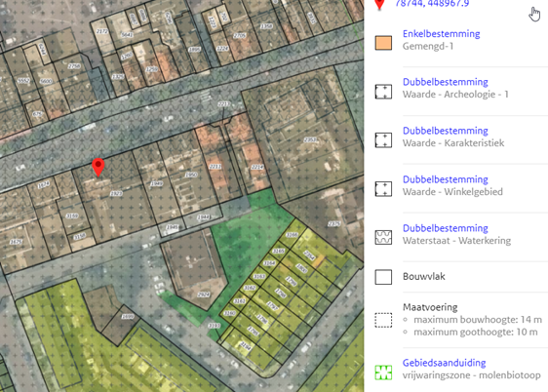
Task: Click the orange Gemengd-1 color swatch
Action: point(383,43)
